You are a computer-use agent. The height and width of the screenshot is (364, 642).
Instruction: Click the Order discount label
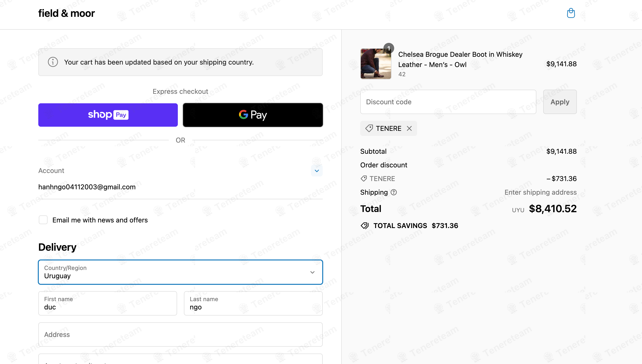click(x=383, y=165)
